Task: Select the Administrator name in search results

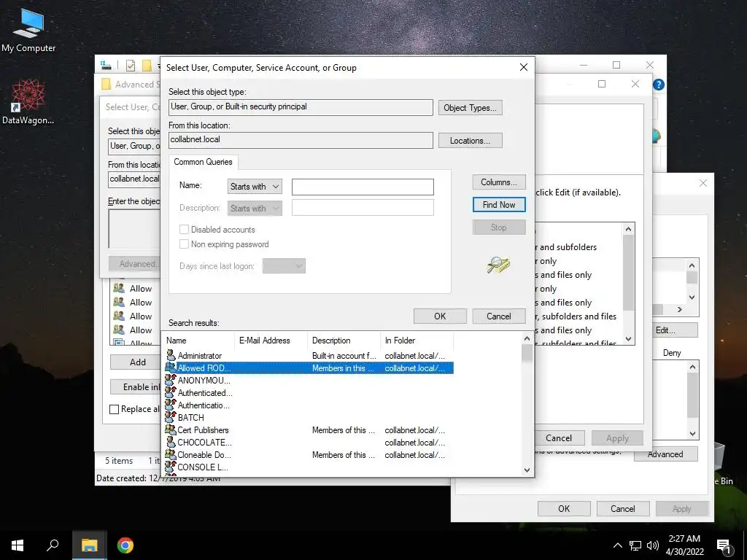Action: [200, 355]
